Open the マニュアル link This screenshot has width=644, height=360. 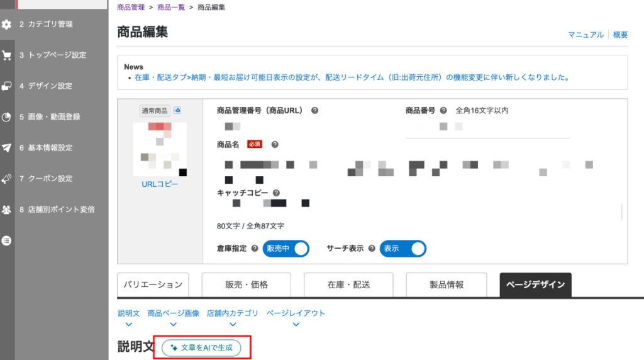click(x=586, y=35)
